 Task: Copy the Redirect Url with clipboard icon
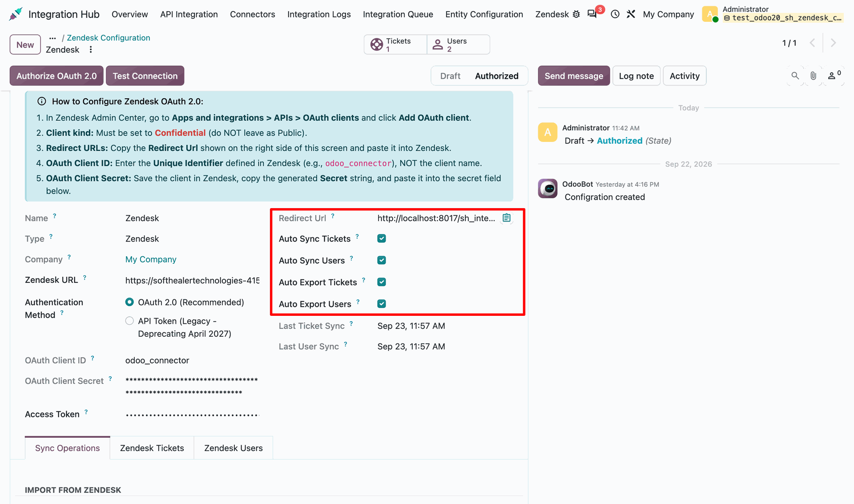point(507,218)
